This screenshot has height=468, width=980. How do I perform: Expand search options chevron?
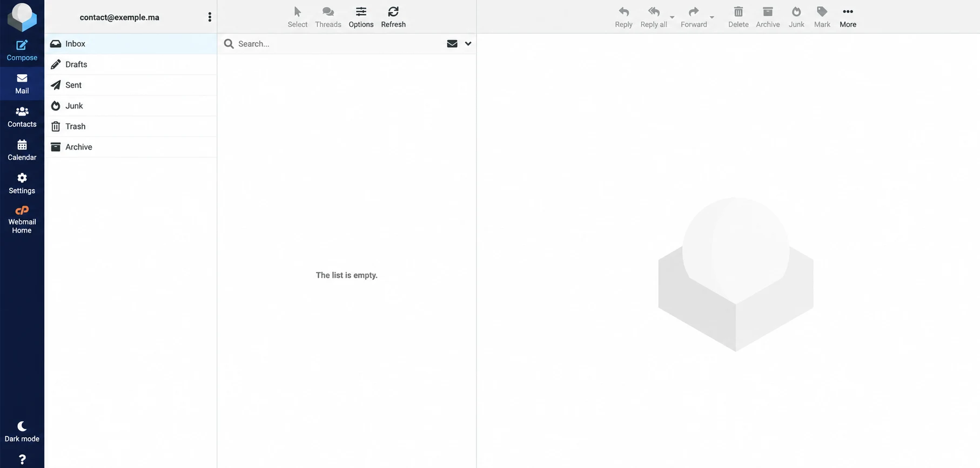click(x=468, y=44)
